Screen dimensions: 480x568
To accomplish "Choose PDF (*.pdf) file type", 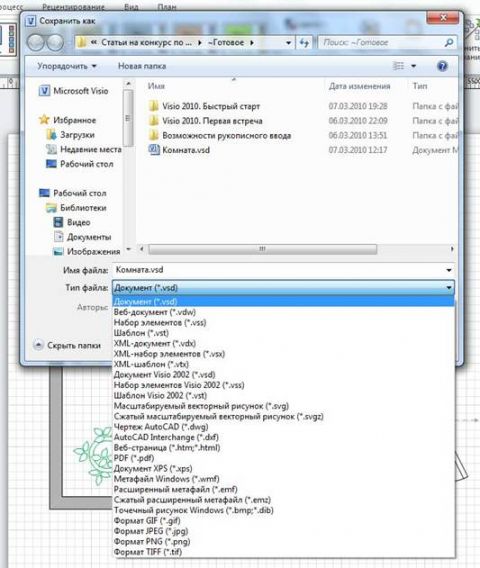I will [x=284, y=458].
